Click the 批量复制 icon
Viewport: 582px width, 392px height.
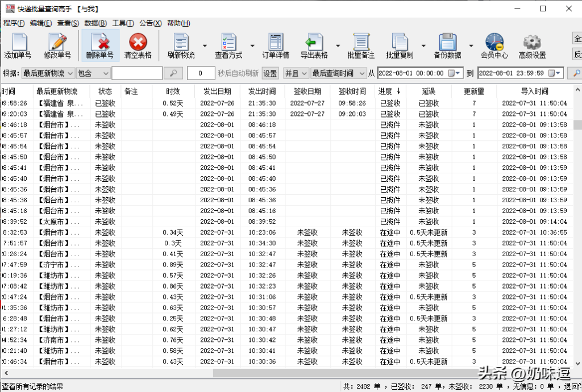click(x=400, y=45)
